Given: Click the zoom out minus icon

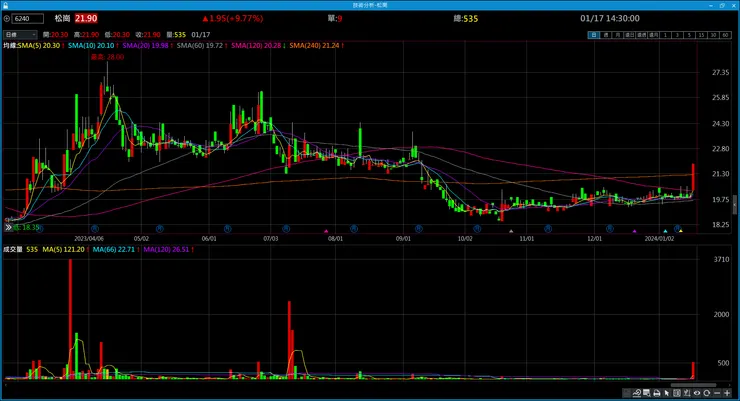Looking at the screenshot, I should pyautogui.click(x=717, y=393).
